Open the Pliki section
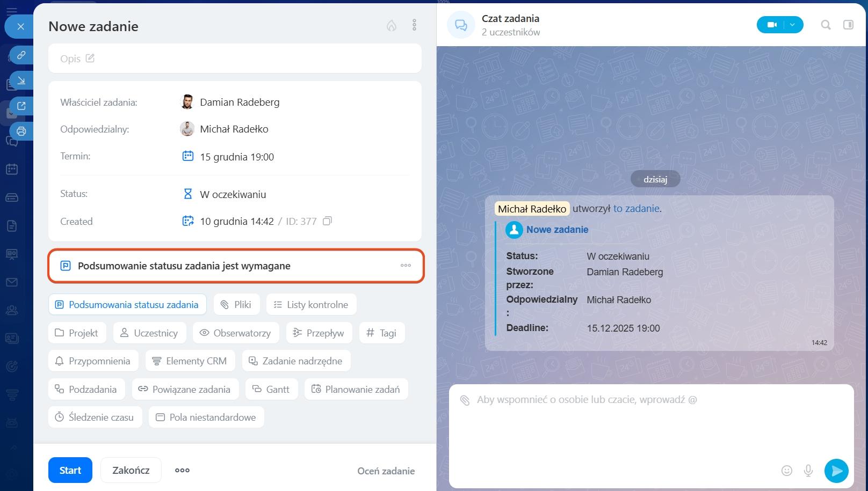868x491 pixels. [x=237, y=304]
